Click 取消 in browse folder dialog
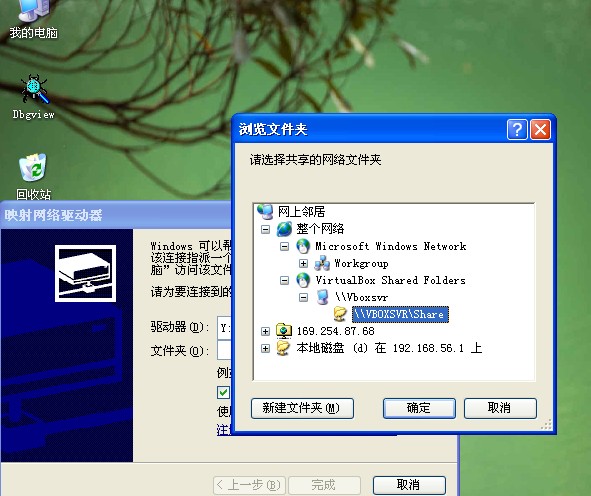 click(x=500, y=408)
